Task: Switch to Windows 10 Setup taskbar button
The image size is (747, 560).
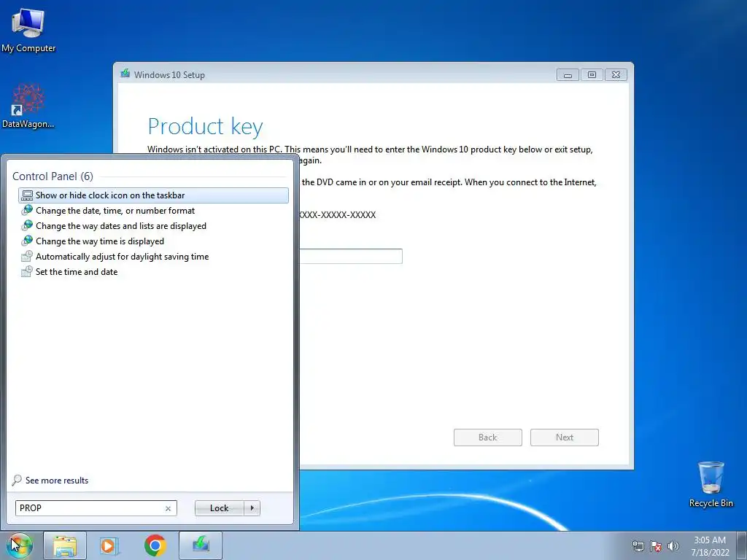Action: click(x=201, y=545)
